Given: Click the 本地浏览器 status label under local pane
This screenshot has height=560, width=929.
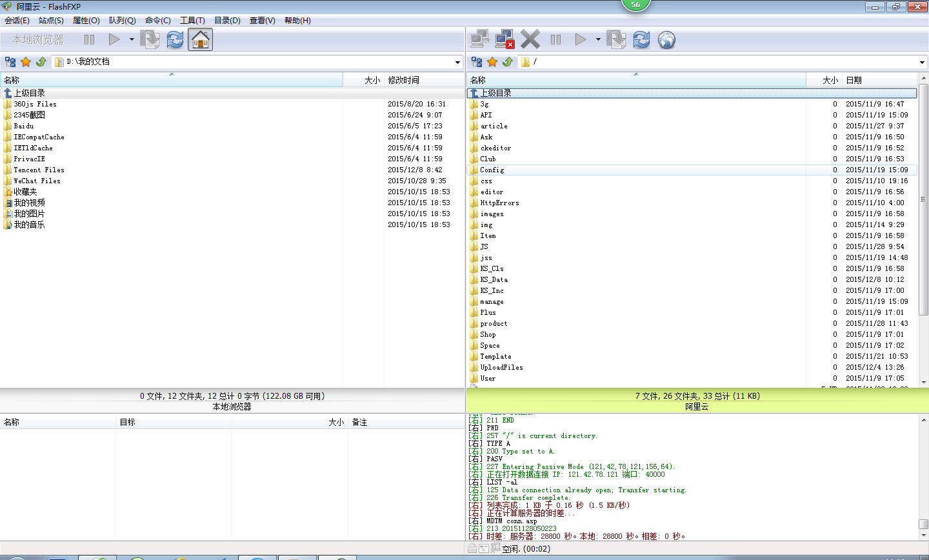Looking at the screenshot, I should 232,406.
